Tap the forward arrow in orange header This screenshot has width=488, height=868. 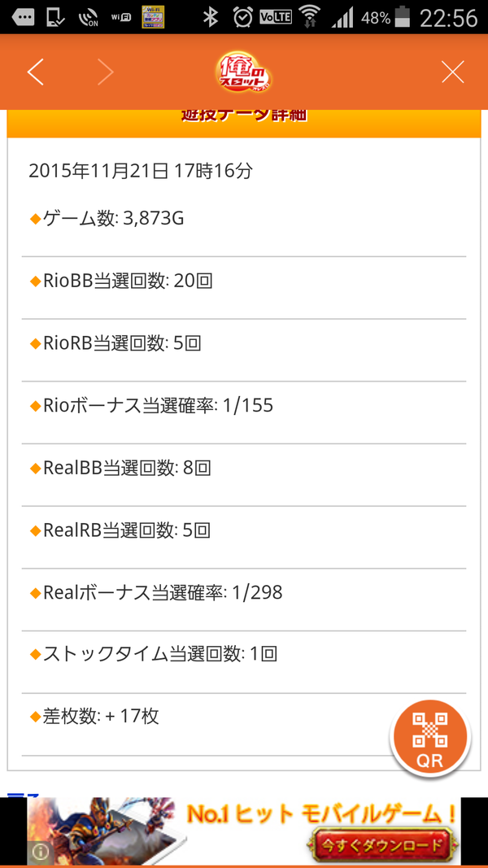pyautogui.click(x=106, y=72)
